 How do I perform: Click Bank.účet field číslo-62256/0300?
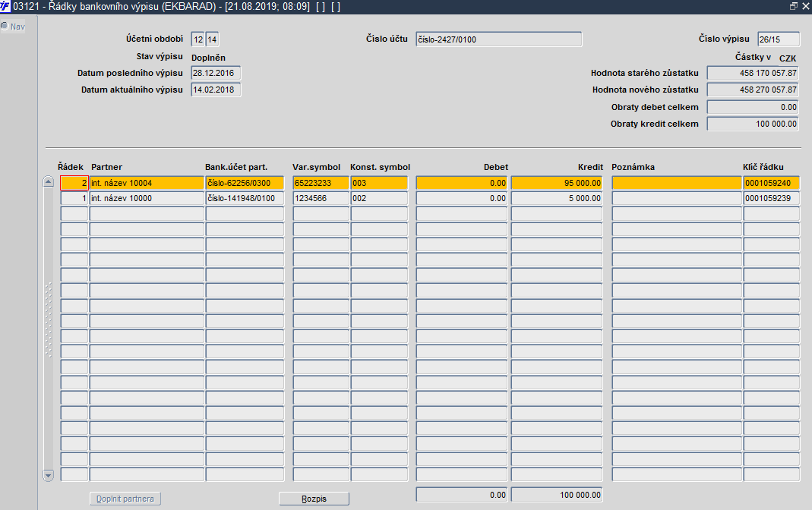tap(245, 183)
